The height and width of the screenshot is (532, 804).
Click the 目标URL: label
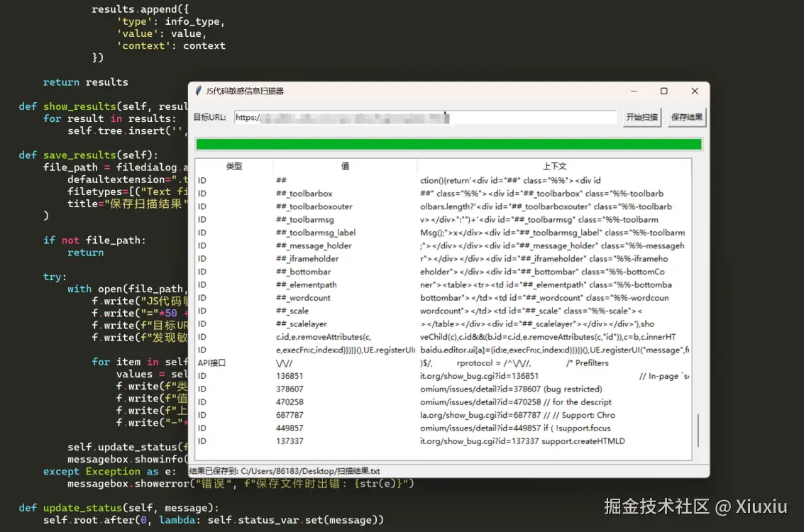pyautogui.click(x=210, y=117)
